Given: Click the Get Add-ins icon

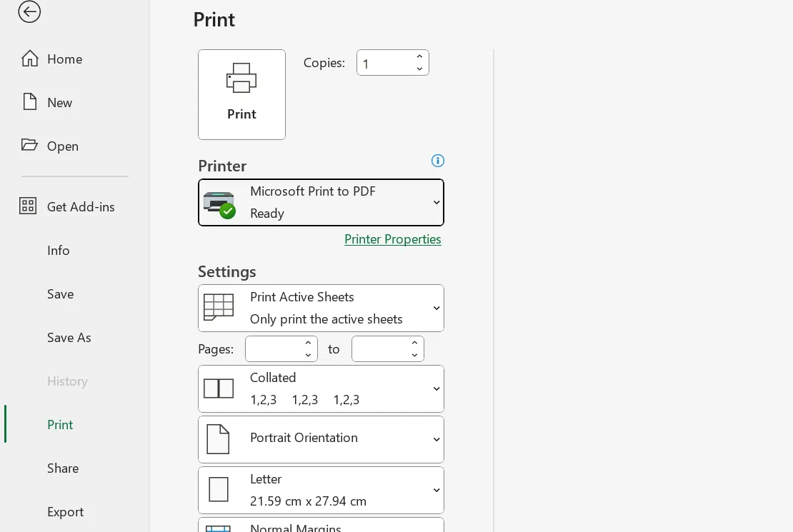Looking at the screenshot, I should click(28, 206).
